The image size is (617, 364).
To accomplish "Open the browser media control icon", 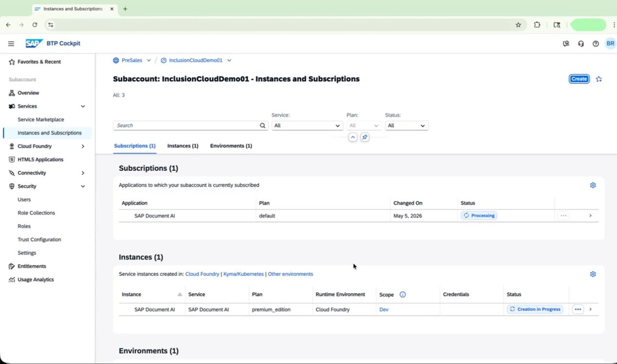I will point(557,25).
